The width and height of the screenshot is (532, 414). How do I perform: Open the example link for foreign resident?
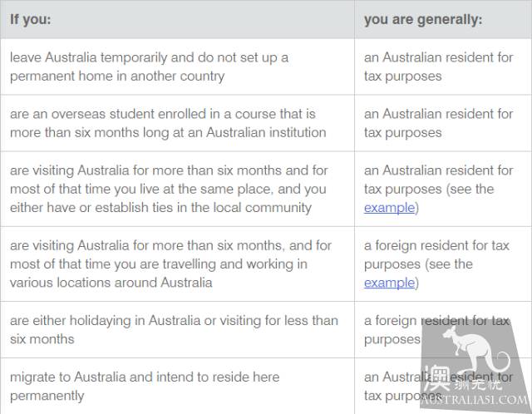(389, 283)
